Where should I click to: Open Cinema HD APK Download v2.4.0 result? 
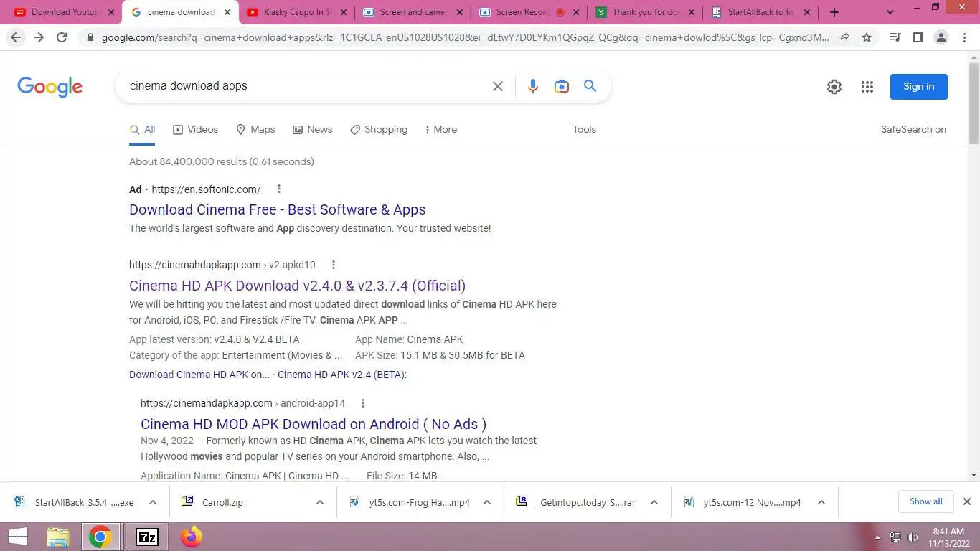[297, 286]
